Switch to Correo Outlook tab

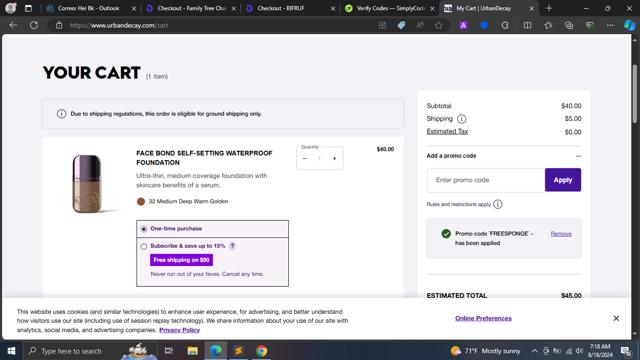[x=88, y=8]
